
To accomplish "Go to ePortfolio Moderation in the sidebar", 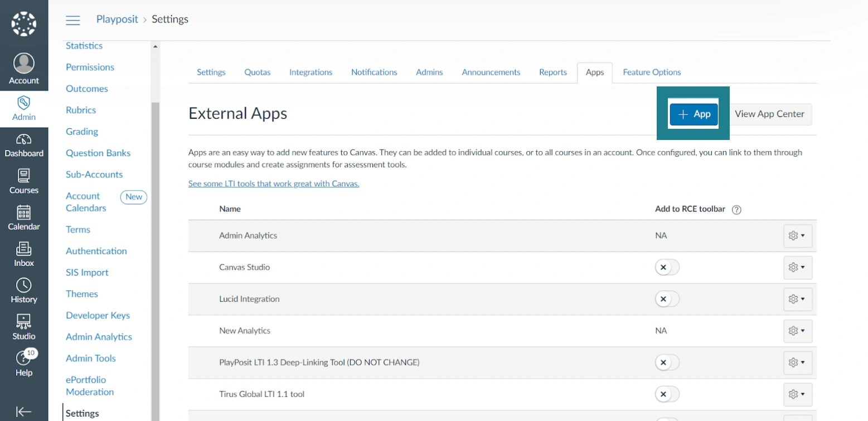I will (x=90, y=386).
